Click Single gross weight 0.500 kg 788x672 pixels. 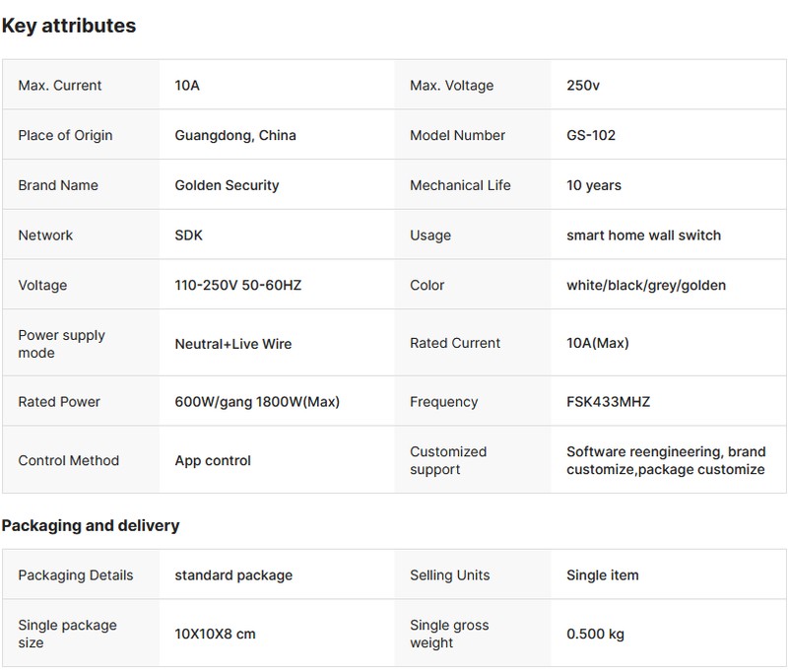tap(595, 634)
